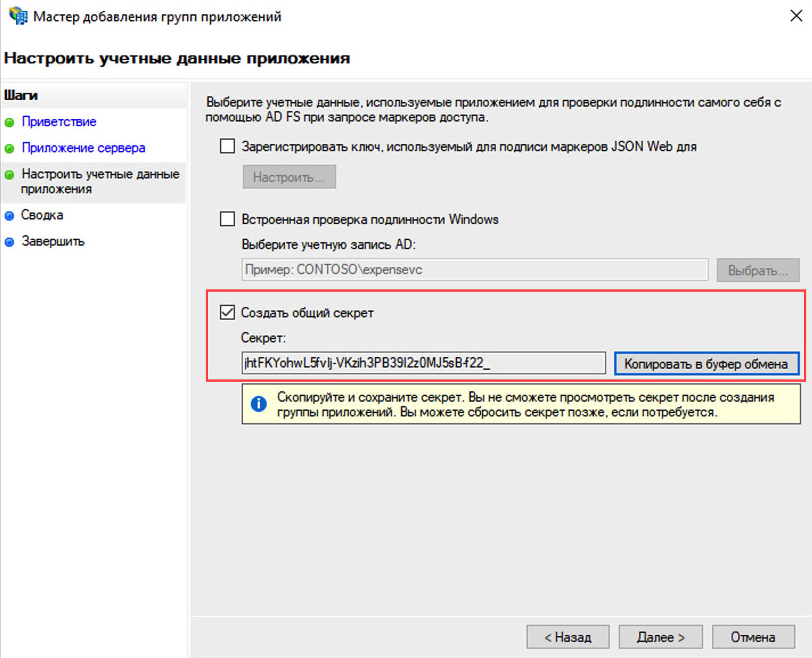Uncheck the Создать общий секрет checkbox
This screenshot has height=658, width=812.
pyautogui.click(x=227, y=312)
